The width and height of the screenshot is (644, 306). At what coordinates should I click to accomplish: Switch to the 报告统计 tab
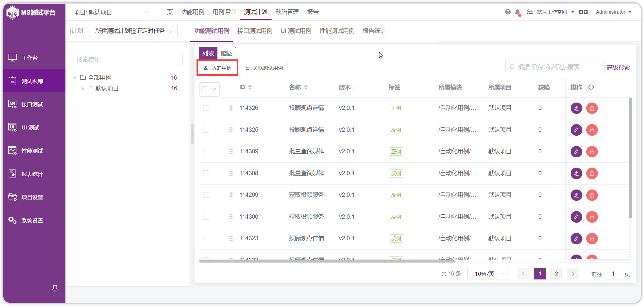374,31
